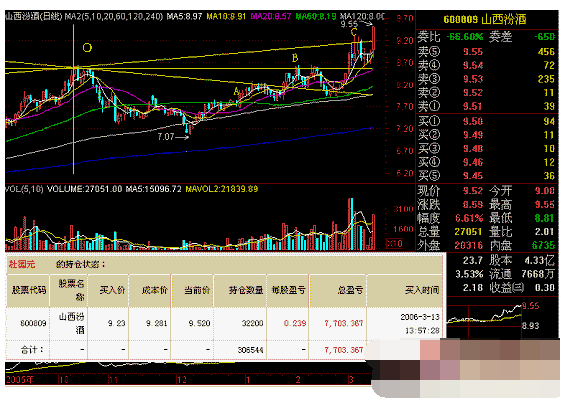Screen dimensions: 565x398
Task: Click the C wave label near peak
Action: pyautogui.click(x=354, y=32)
